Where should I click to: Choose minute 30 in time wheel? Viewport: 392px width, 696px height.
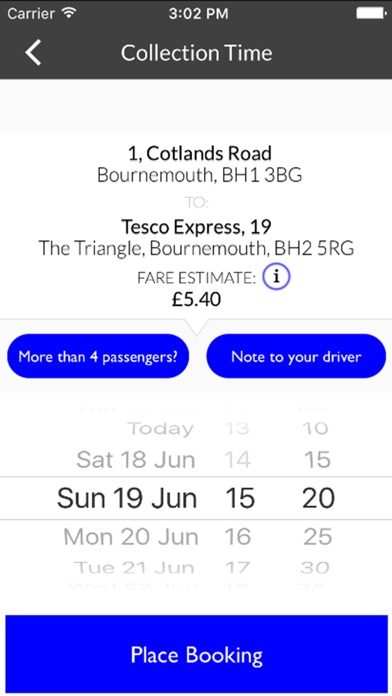[315, 567]
